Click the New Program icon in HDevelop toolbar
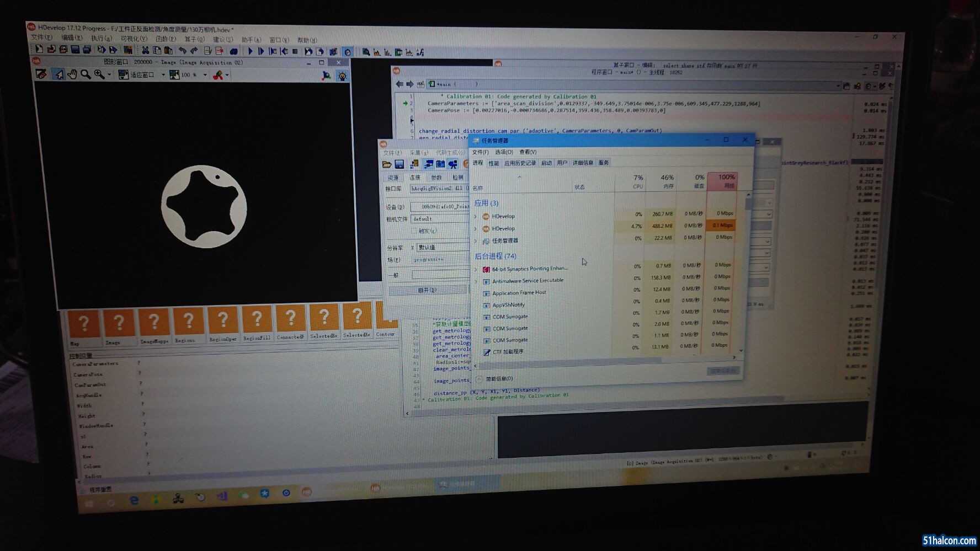The height and width of the screenshot is (551, 980). pyautogui.click(x=39, y=50)
